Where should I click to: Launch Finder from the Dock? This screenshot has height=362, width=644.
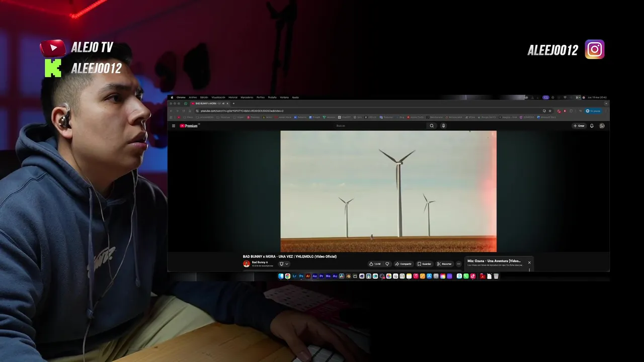(281, 276)
